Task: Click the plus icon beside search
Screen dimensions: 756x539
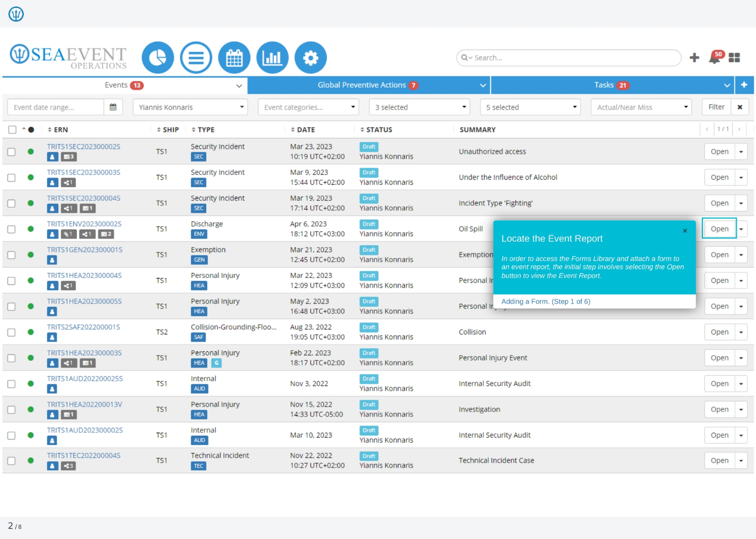Action: [x=694, y=58]
